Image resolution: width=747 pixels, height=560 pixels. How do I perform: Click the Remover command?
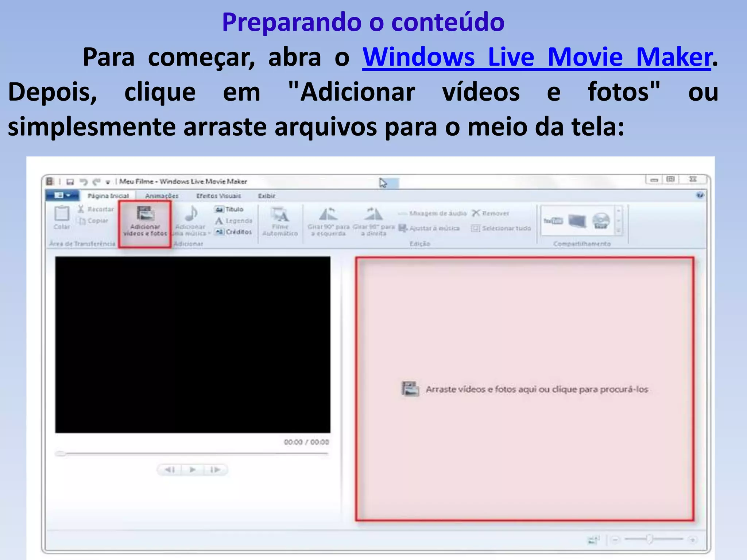[x=490, y=213]
